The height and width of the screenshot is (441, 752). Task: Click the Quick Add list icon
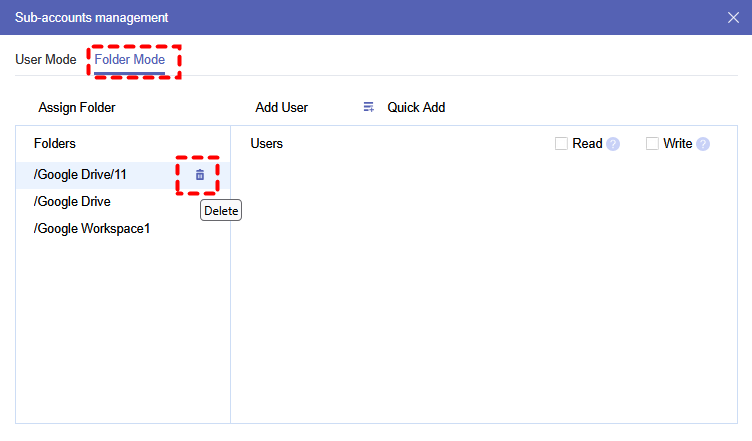(x=369, y=107)
